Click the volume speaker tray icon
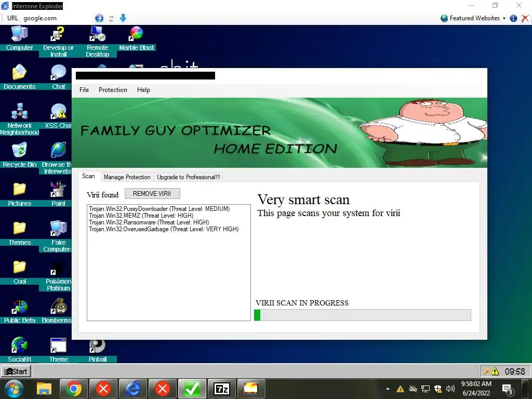 [450, 389]
